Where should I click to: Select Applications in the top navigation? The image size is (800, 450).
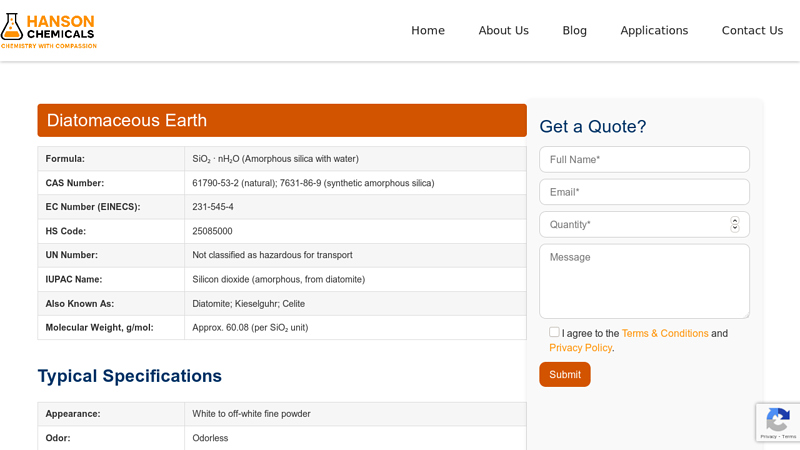654,30
